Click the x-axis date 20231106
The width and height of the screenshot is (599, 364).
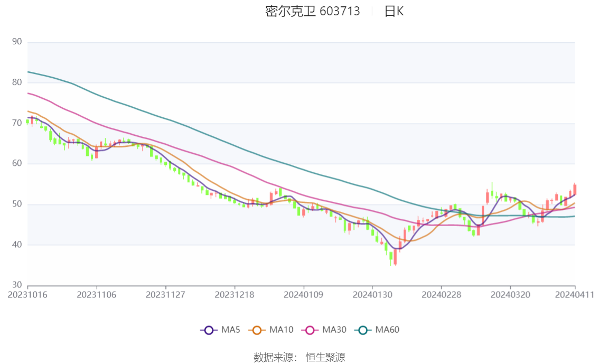pyautogui.click(x=97, y=295)
